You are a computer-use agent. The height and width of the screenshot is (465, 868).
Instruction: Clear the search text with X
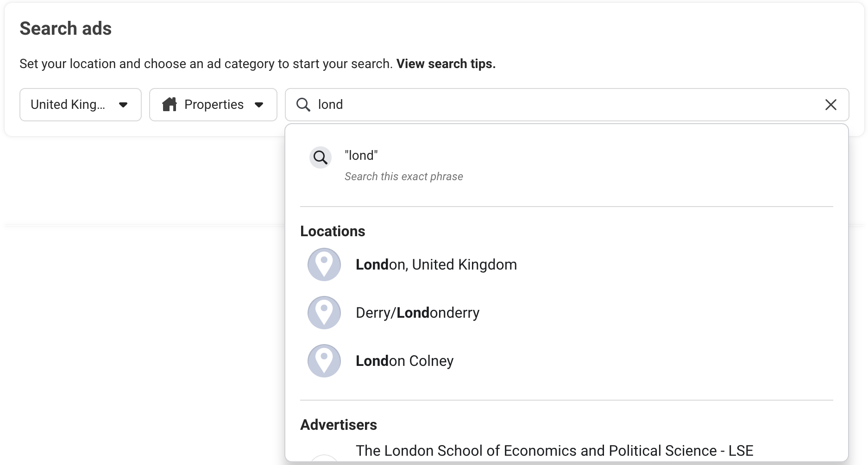(831, 105)
